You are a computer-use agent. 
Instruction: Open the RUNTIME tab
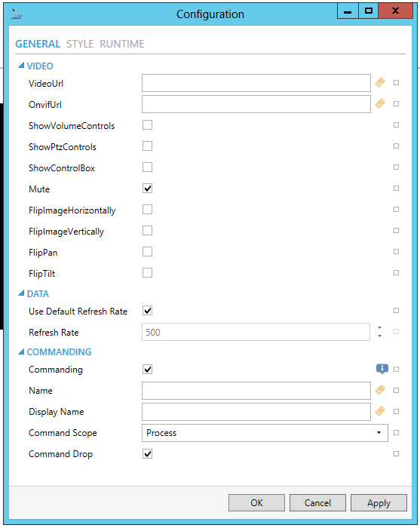click(x=122, y=44)
